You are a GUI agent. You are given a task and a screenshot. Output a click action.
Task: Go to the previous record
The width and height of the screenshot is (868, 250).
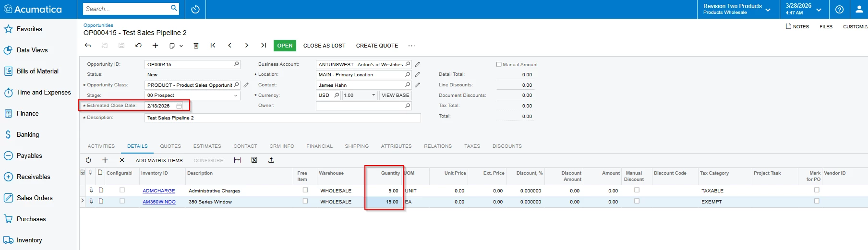[x=229, y=46]
